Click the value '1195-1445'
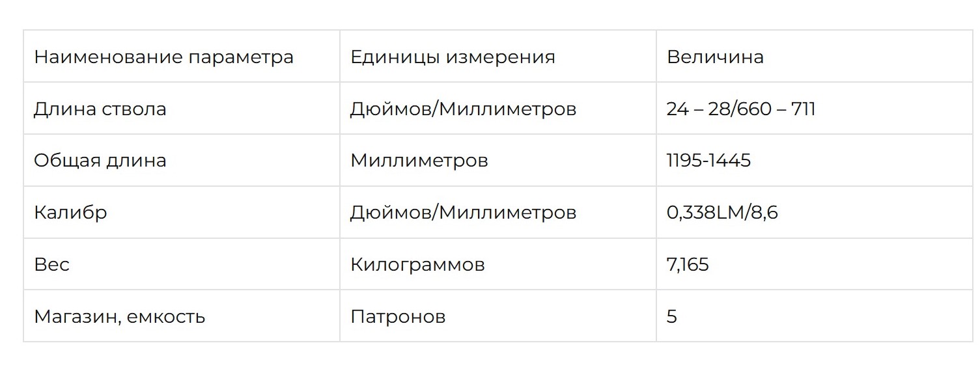This screenshot has width=980, height=369. (x=709, y=161)
